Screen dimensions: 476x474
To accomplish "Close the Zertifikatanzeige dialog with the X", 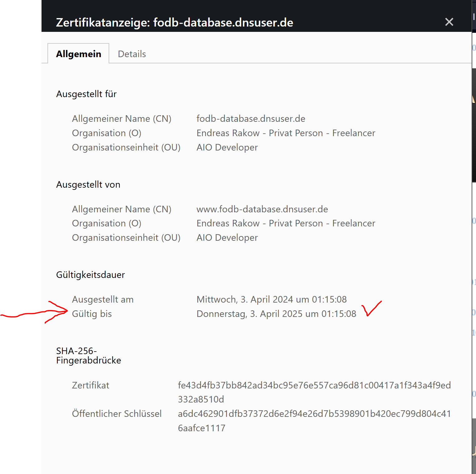I will coord(449,22).
